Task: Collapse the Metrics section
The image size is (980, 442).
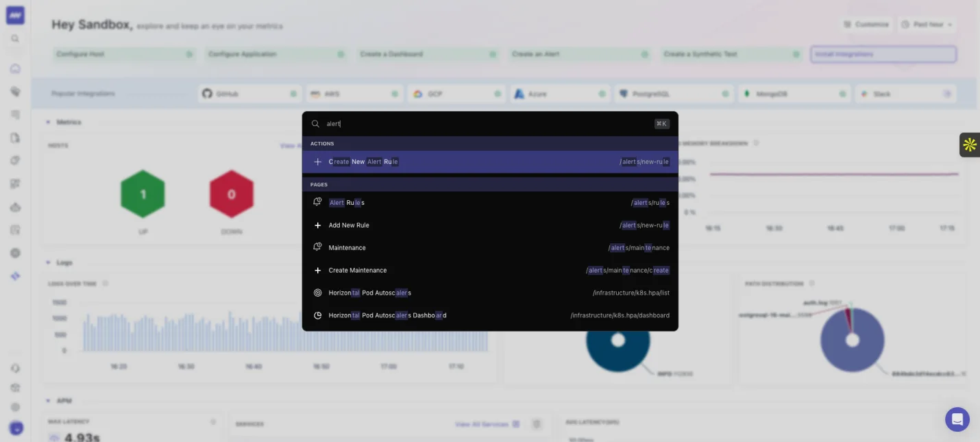Action: 48,122
